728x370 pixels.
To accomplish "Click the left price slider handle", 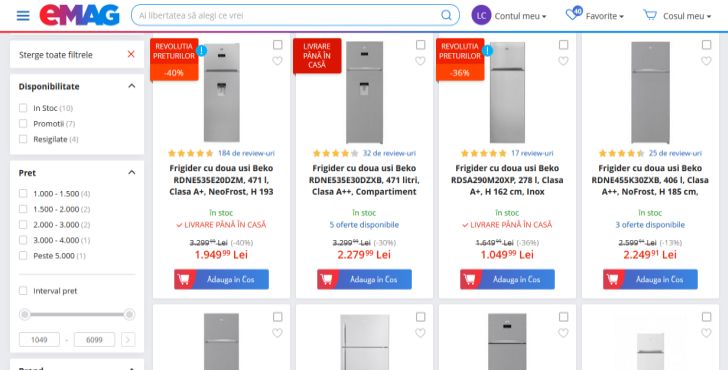I will (x=25, y=314).
